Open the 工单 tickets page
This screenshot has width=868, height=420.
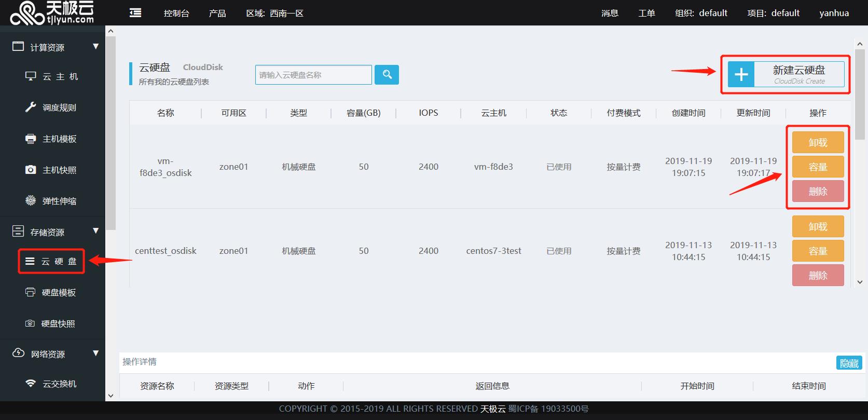646,13
